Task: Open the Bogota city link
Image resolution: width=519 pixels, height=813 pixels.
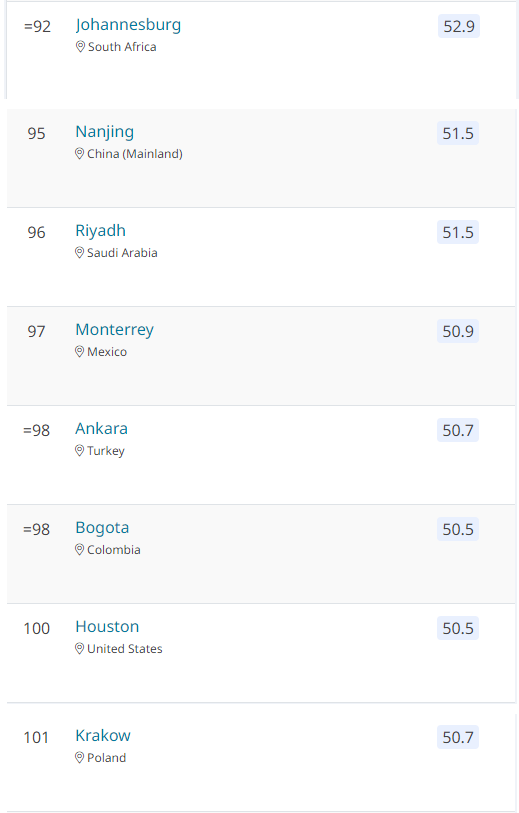Action: point(102,528)
